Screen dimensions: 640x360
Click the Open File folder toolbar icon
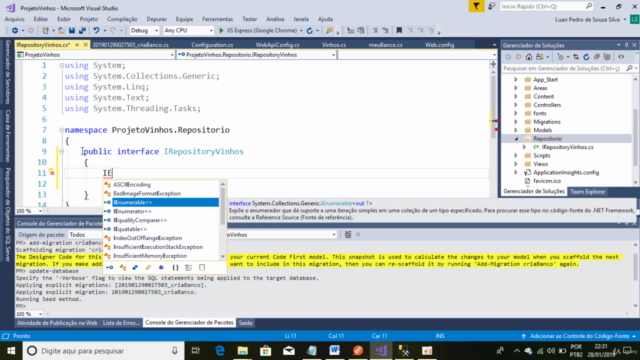pyautogui.click(x=61, y=31)
